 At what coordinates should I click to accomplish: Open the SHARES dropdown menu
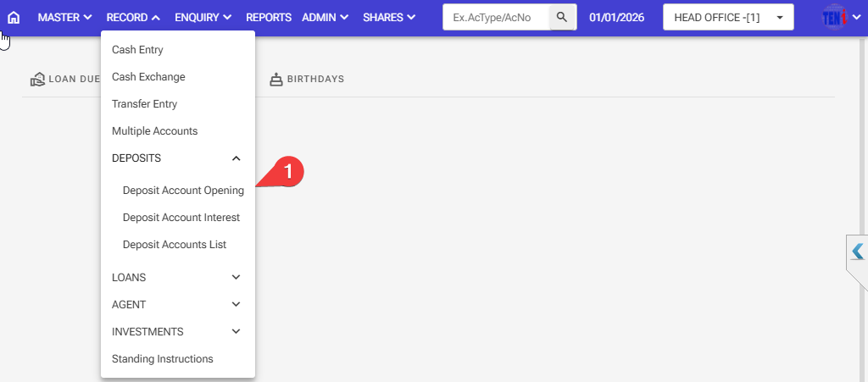[x=389, y=17]
